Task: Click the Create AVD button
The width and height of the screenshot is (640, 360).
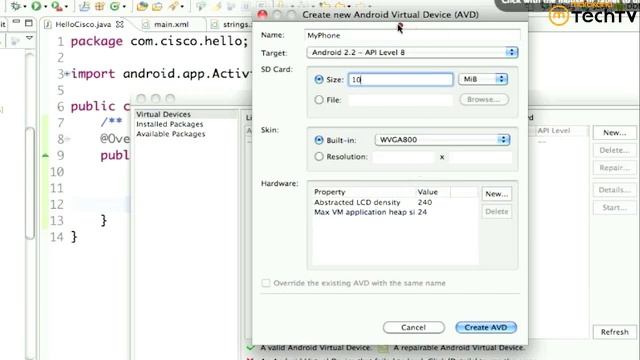Action: (486, 327)
